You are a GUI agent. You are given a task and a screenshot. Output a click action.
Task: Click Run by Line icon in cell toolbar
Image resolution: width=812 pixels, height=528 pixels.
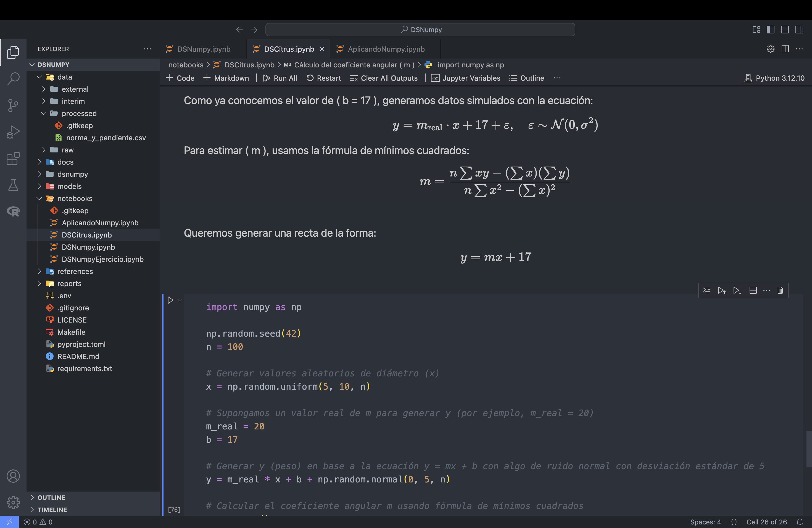(706, 290)
